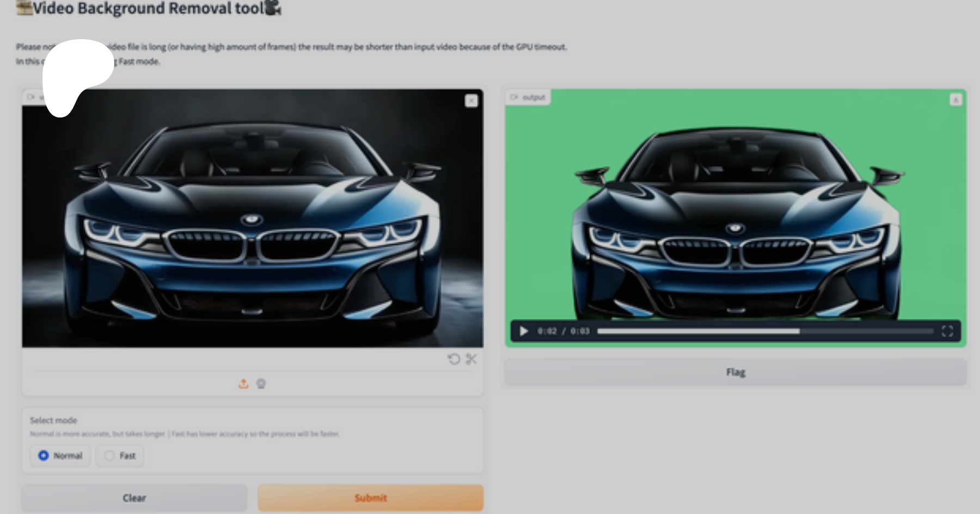
Task: Play the output video
Action: click(523, 331)
